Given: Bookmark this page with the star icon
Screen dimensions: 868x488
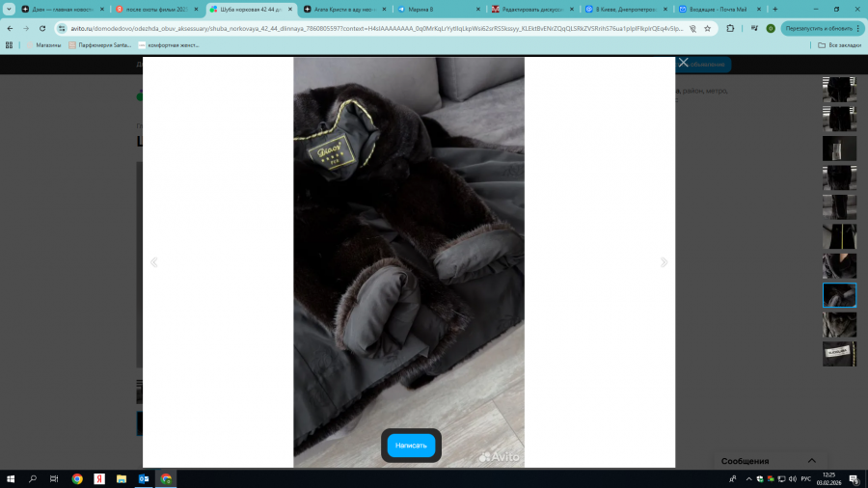Looking at the screenshot, I should tap(708, 28).
